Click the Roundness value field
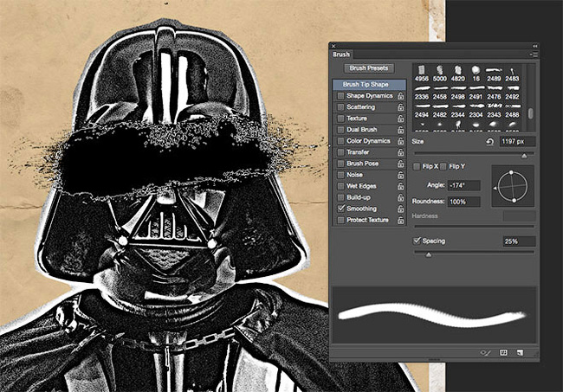 coord(463,202)
